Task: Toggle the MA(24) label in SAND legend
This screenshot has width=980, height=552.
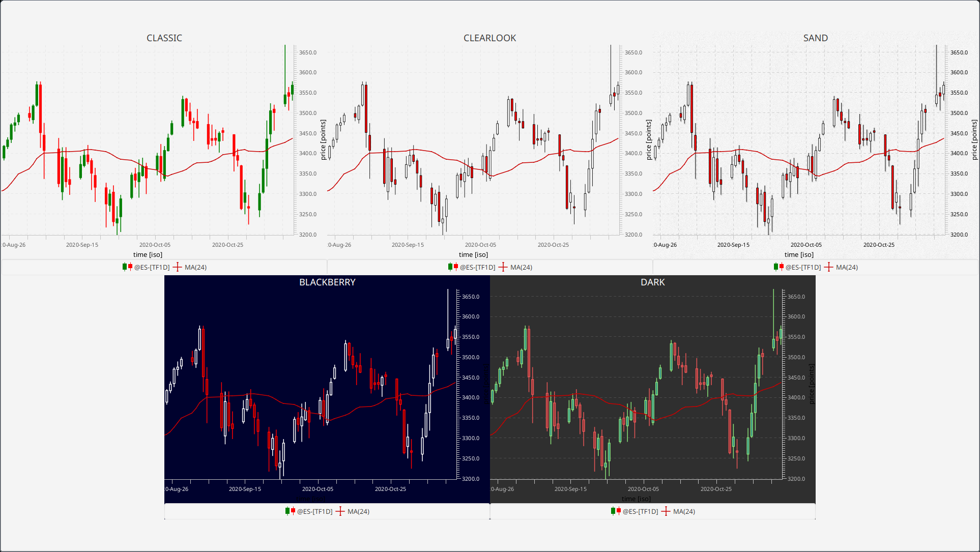Action: (847, 268)
